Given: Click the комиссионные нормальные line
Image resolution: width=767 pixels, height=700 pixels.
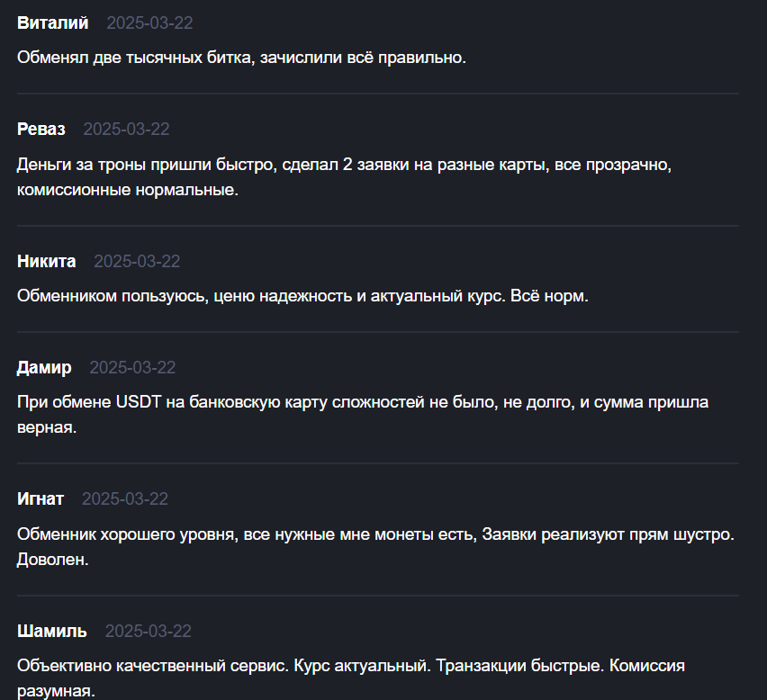Looking at the screenshot, I should [x=128, y=190].
